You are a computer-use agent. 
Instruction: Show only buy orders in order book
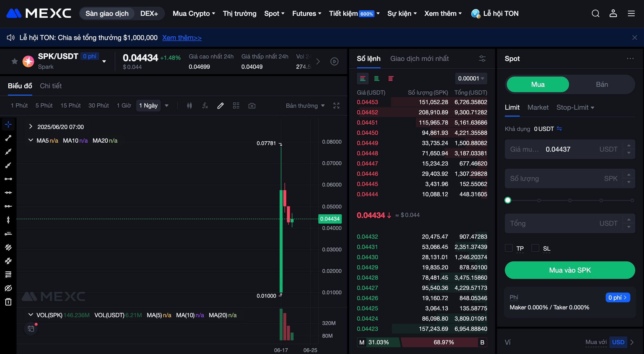376,79
